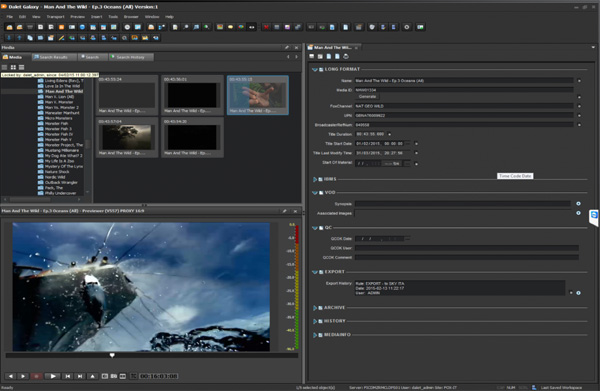Click the previewer timecode display 00:16:03:08

(158, 376)
